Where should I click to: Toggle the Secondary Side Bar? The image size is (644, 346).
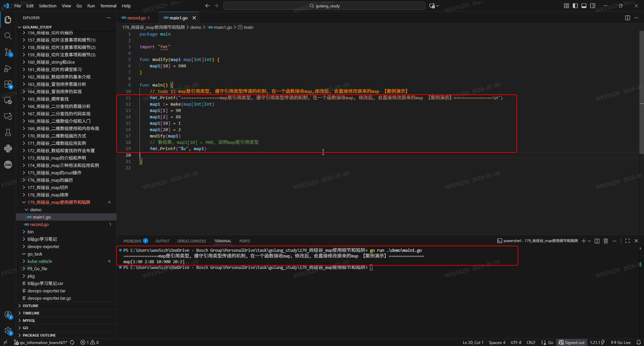click(593, 6)
